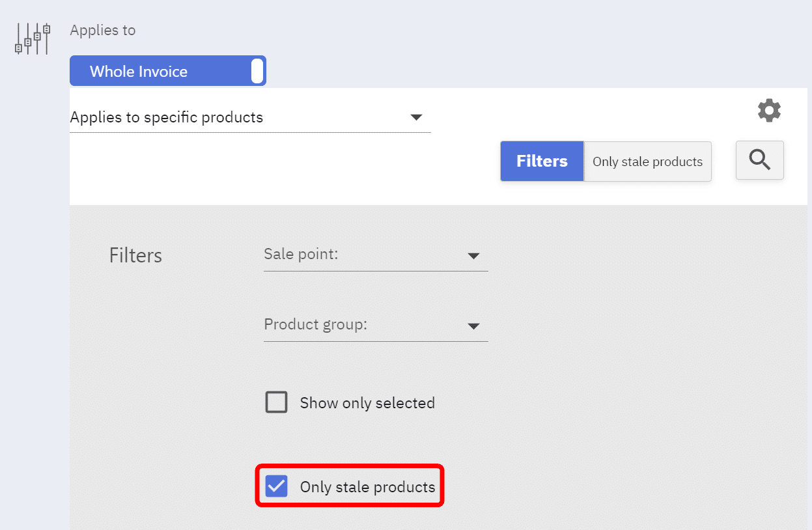The width and height of the screenshot is (812, 530).
Task: Expand the Sale point dropdown field
Action: coord(375,255)
